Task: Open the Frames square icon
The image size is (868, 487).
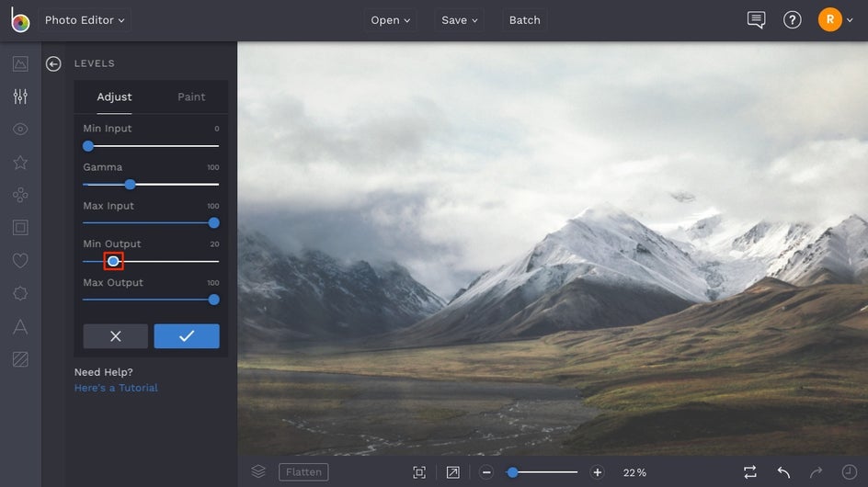Action: [20, 228]
